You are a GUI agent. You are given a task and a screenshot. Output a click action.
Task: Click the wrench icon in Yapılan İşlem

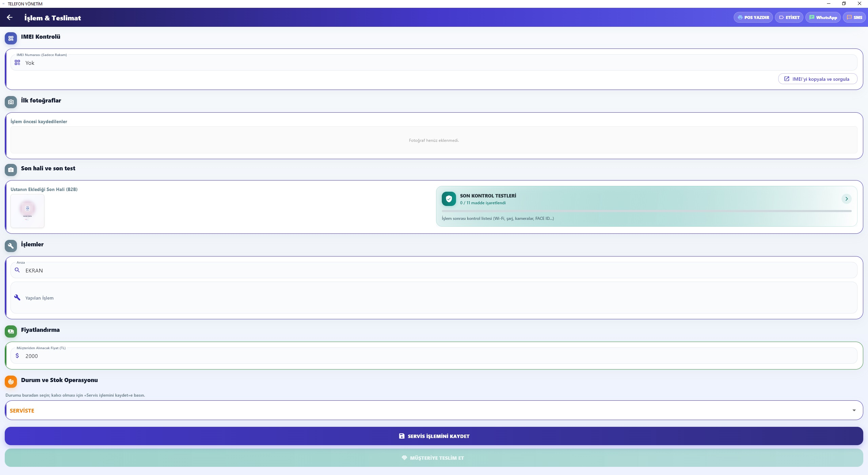tap(17, 298)
